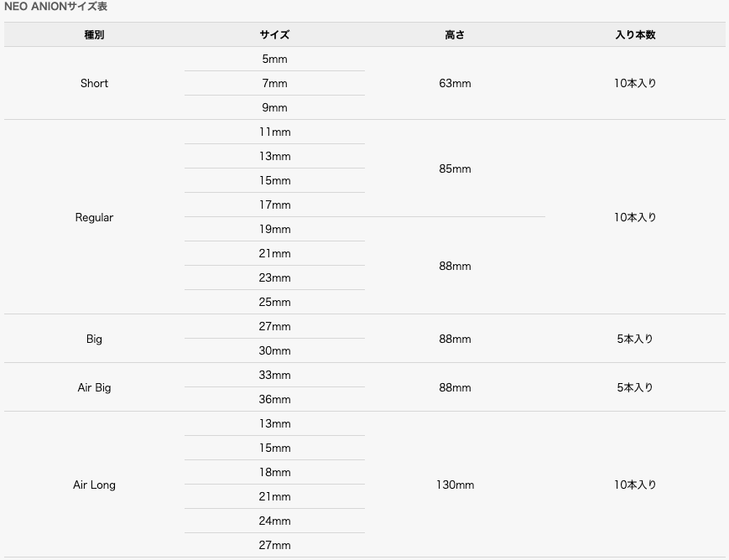
Task: Click the 入り本数 column header
Action: click(635, 35)
